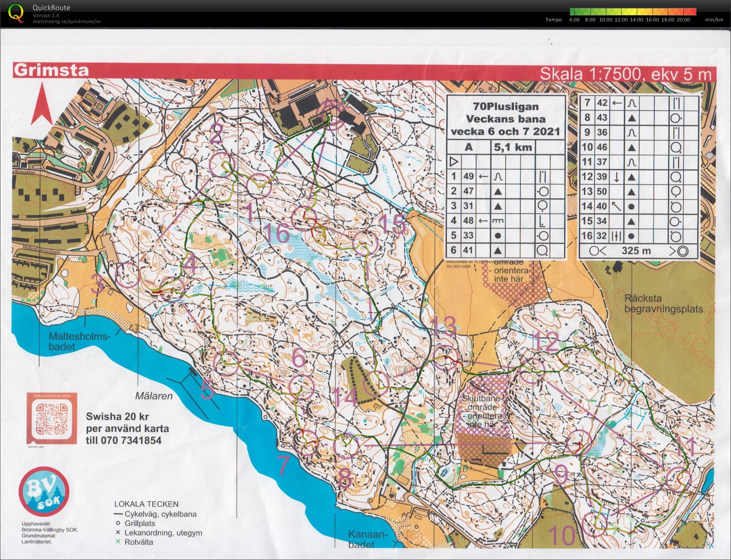Click the LOKALA TECKEN heading

pyautogui.click(x=146, y=504)
